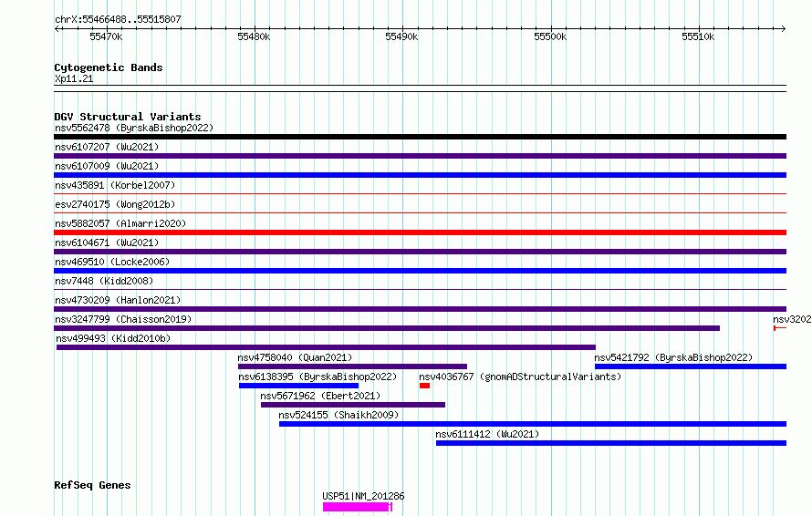Screen dimensions: 812x516
Task: Click the Xp11.21 cytogenetic band label
Action: point(74,78)
